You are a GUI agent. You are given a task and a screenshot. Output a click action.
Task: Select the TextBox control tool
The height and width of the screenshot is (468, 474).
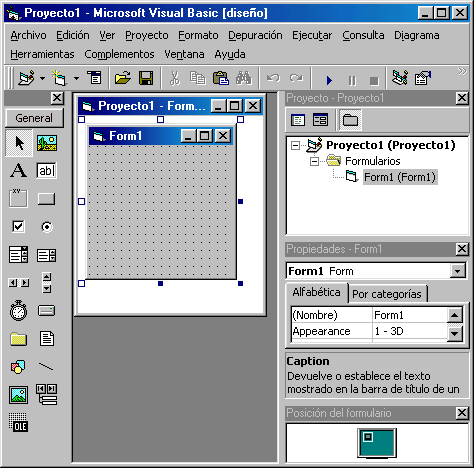pyautogui.click(x=46, y=171)
